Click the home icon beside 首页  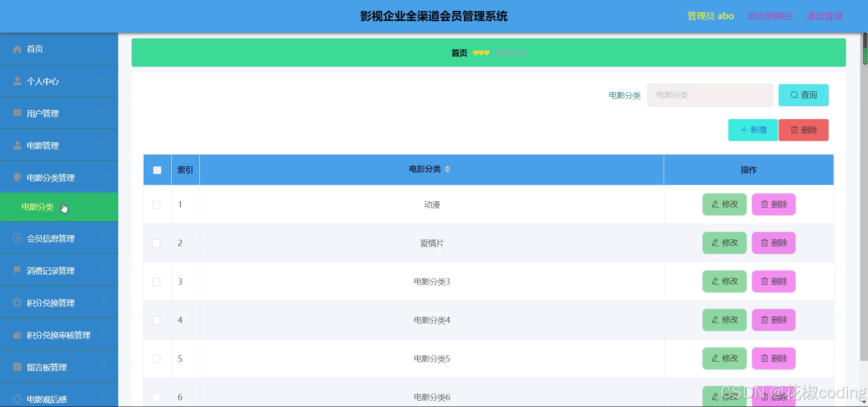point(17,49)
